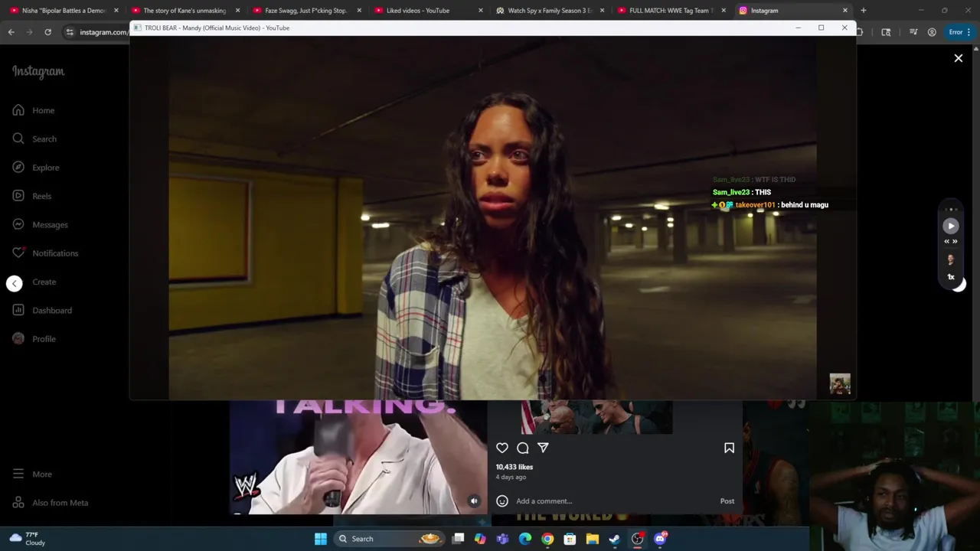
Task: Click rewind arrows on floating widget
Action: click(x=947, y=242)
